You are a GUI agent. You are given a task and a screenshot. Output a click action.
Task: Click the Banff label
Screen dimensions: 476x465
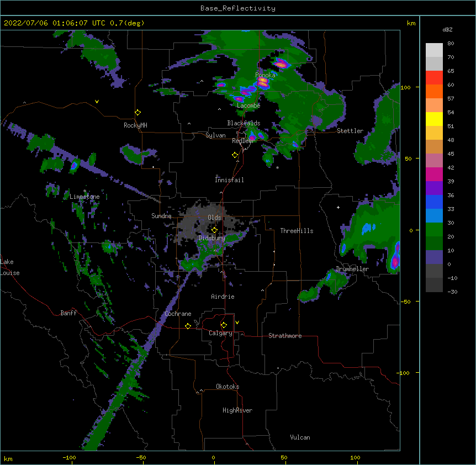[x=68, y=313]
